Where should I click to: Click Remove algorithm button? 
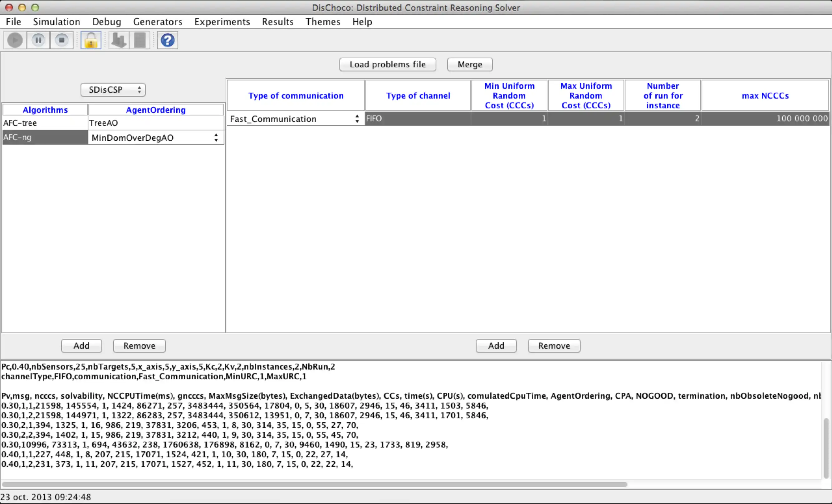pyautogui.click(x=139, y=346)
